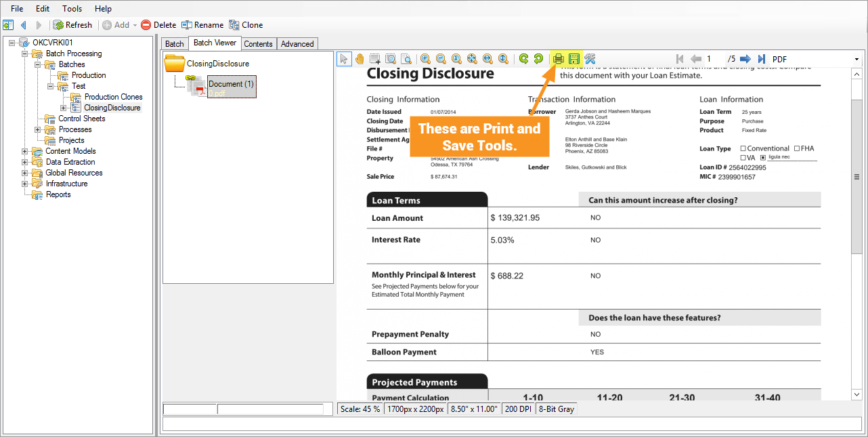868x437 pixels.
Task: Switch to the Contents tab
Action: pos(258,44)
